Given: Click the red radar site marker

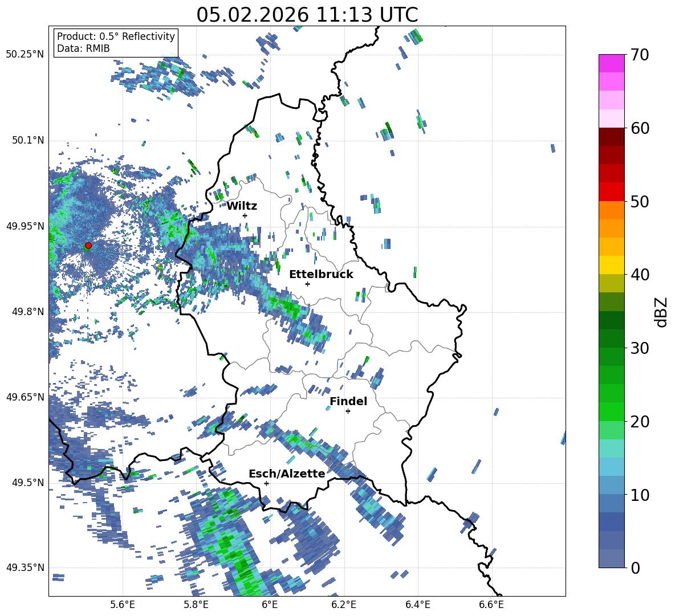Looking at the screenshot, I should click(x=88, y=246).
